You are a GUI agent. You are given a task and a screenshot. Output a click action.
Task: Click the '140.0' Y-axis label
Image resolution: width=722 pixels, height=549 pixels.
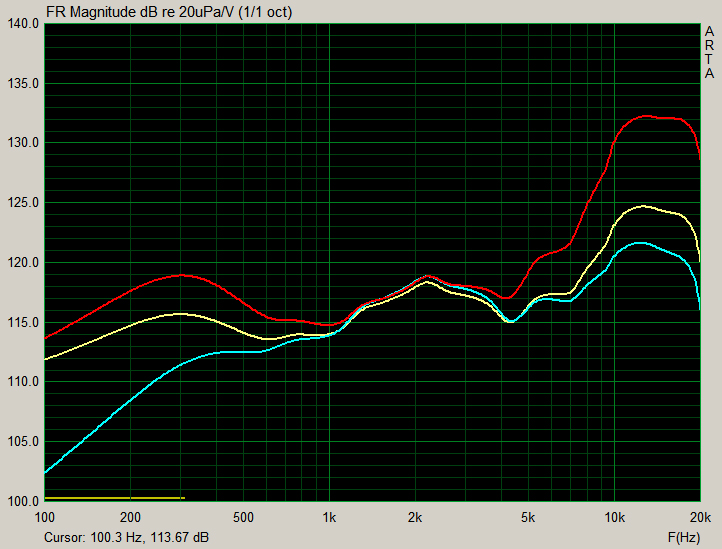pyautogui.click(x=23, y=23)
